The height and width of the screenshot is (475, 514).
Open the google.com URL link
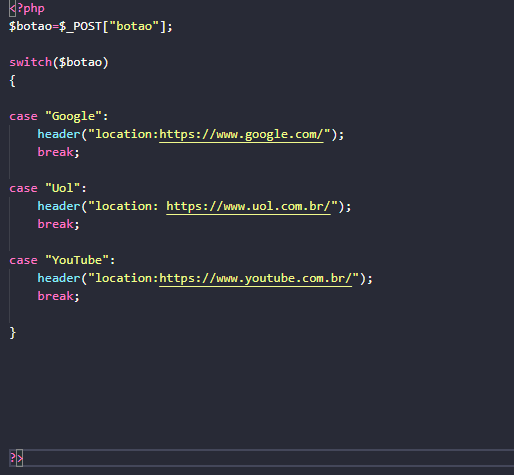point(241,135)
